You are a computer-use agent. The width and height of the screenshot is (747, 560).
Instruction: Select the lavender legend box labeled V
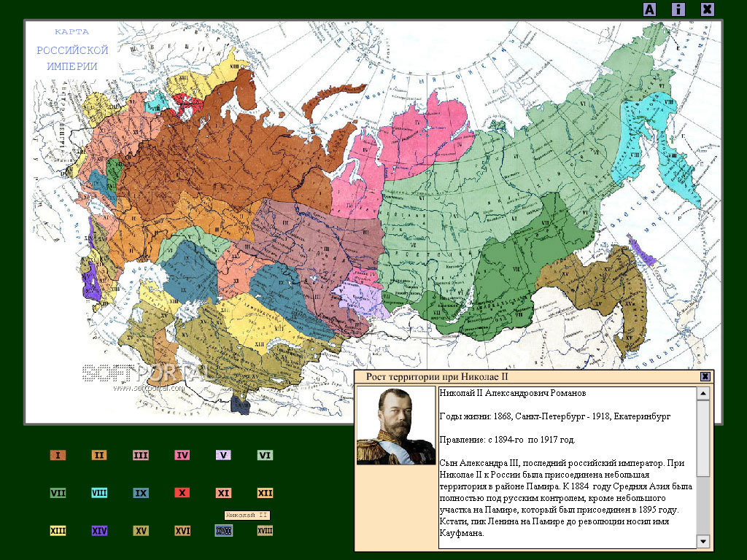[x=224, y=455]
